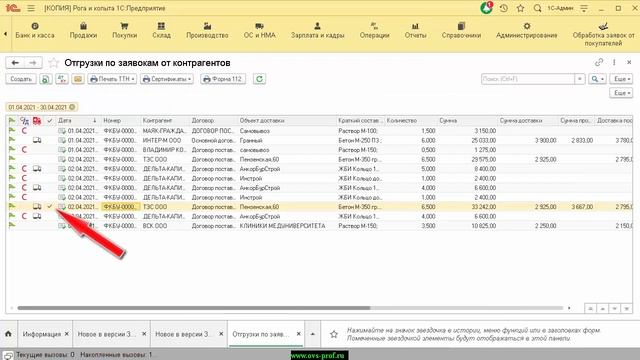Switch to the Информация tab
Screen dimensions: 640x360
[x=42, y=334]
